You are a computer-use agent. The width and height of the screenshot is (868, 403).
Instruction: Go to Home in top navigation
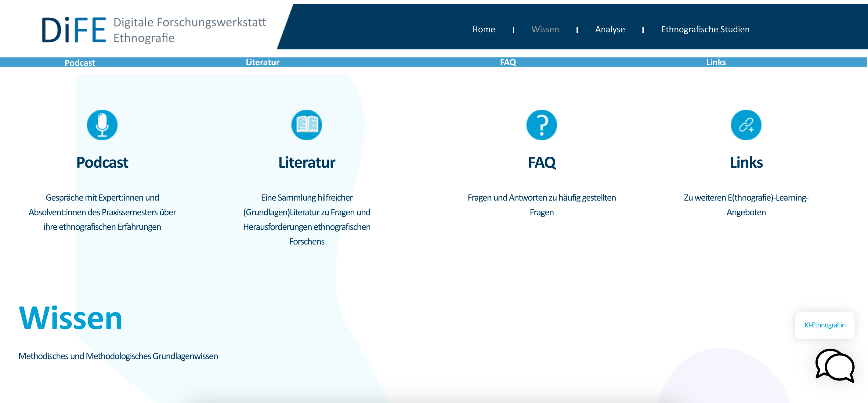coord(483,29)
